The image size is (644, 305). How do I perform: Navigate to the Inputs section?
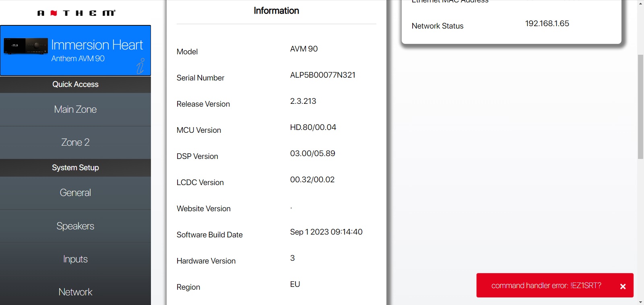click(75, 259)
